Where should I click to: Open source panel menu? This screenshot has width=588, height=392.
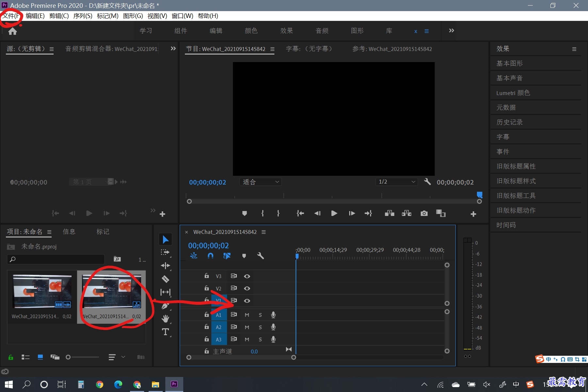coord(52,49)
